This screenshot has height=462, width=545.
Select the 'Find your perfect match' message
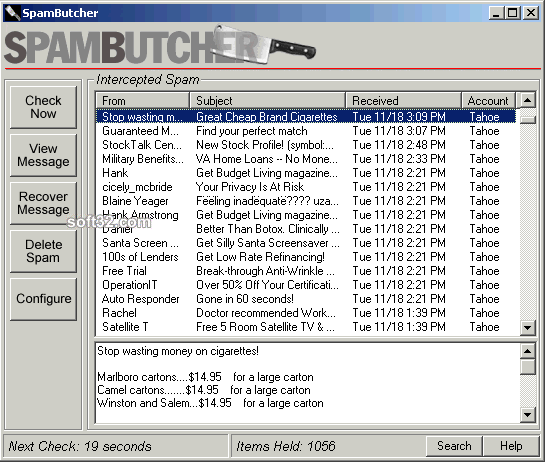click(306, 131)
